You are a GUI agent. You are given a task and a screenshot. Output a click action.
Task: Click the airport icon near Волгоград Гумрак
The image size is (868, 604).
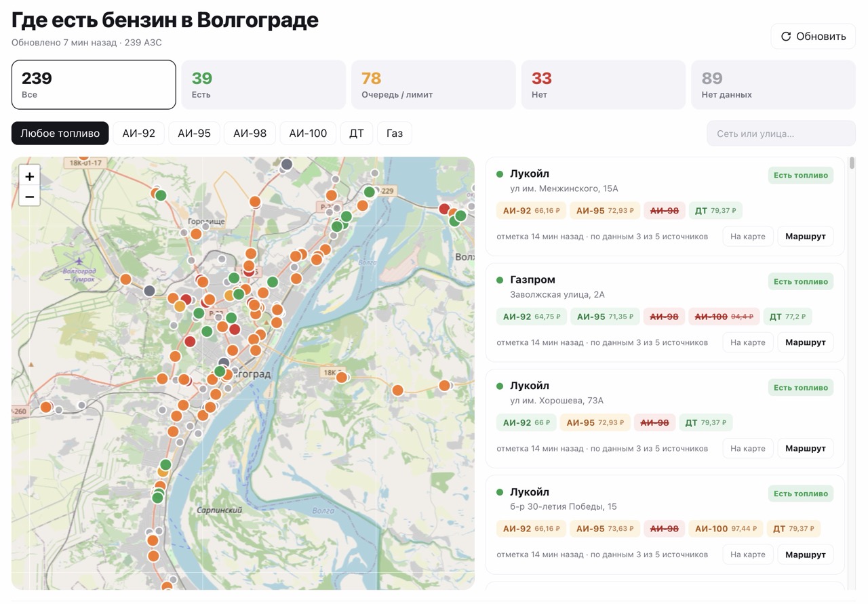[80, 260]
